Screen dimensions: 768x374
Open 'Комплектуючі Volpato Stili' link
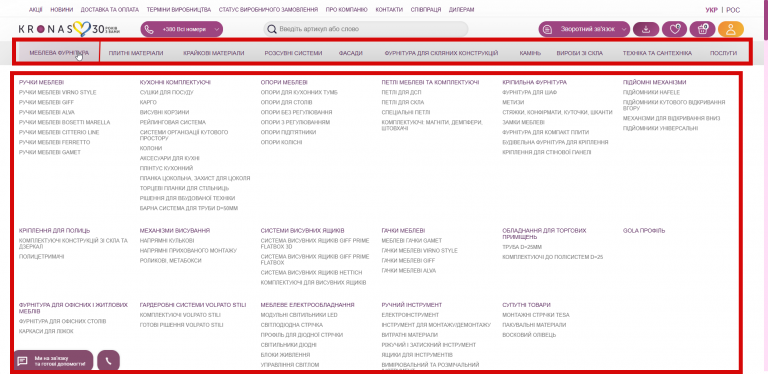[180, 315]
